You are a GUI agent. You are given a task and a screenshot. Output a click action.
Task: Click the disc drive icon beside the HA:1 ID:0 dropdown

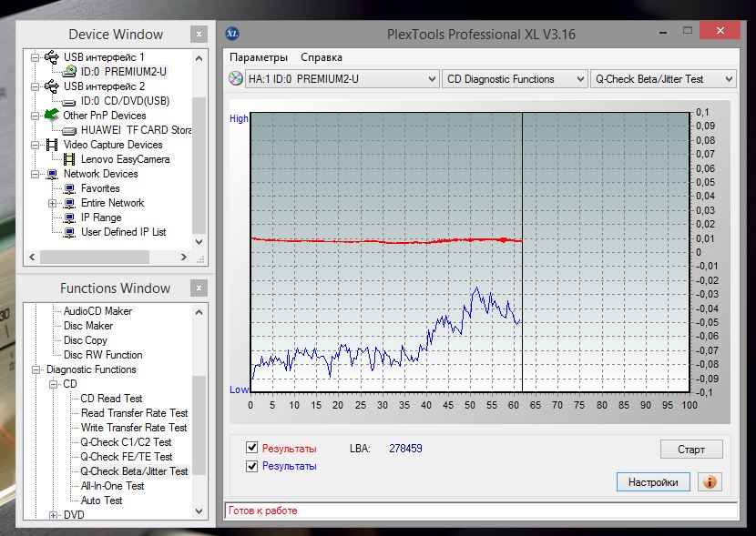(x=236, y=78)
